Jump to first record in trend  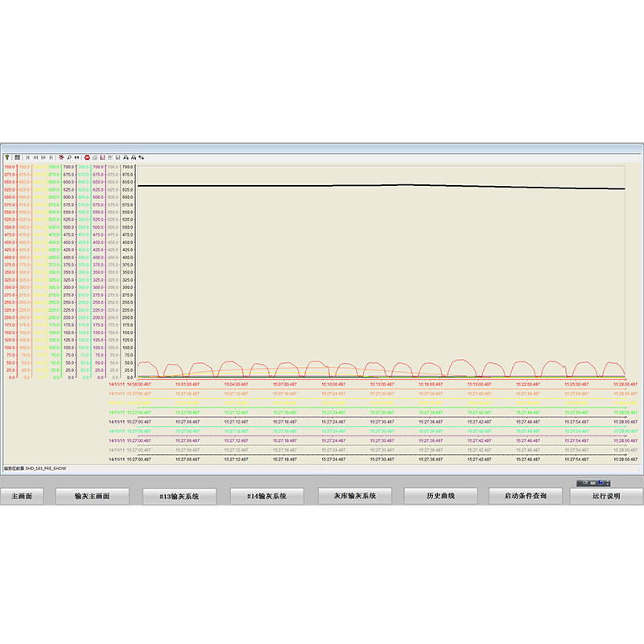[x=28, y=158]
